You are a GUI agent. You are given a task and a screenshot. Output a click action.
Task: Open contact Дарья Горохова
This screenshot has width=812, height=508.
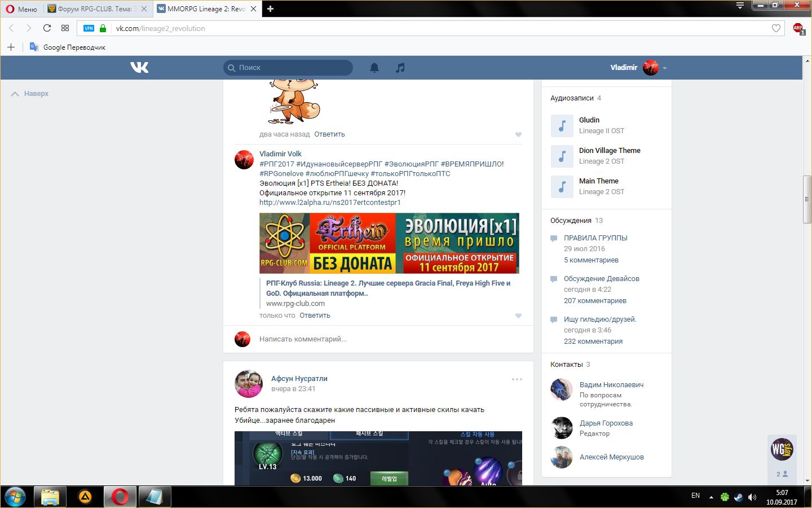[606, 423]
